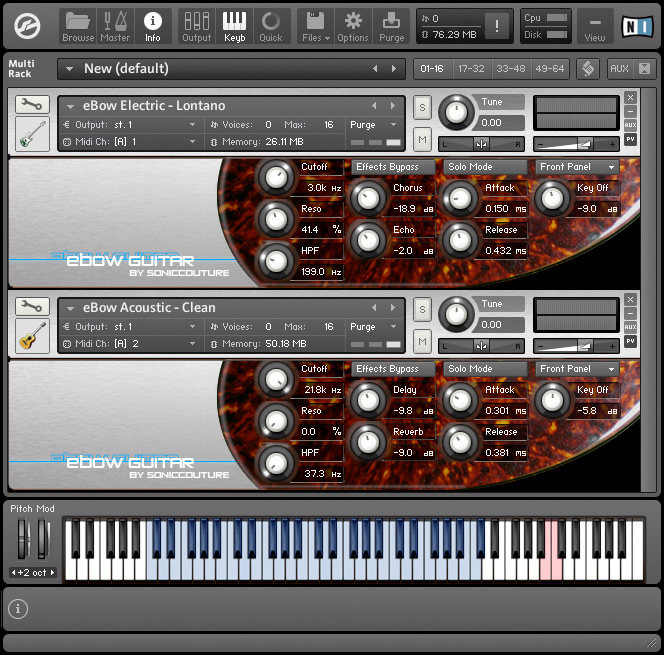Open the Quick-load browser
The height and width of the screenshot is (655, 664).
pos(271,26)
